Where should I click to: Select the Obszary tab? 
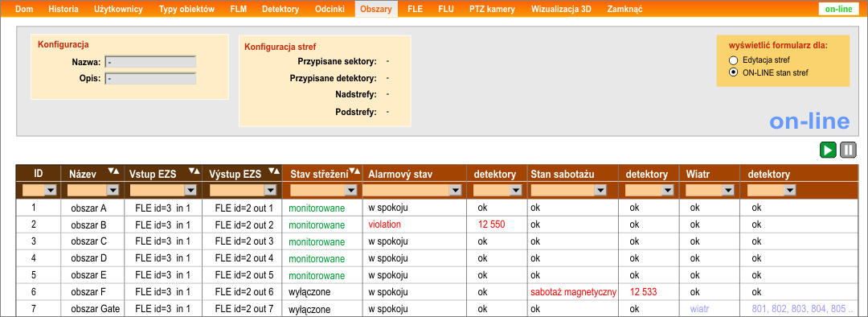tap(376, 9)
